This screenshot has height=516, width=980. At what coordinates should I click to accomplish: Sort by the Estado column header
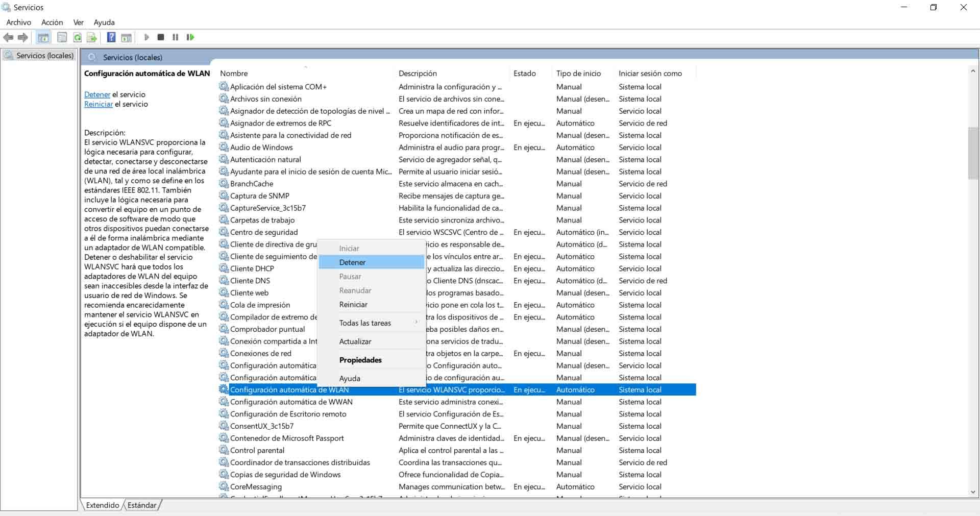(x=531, y=73)
